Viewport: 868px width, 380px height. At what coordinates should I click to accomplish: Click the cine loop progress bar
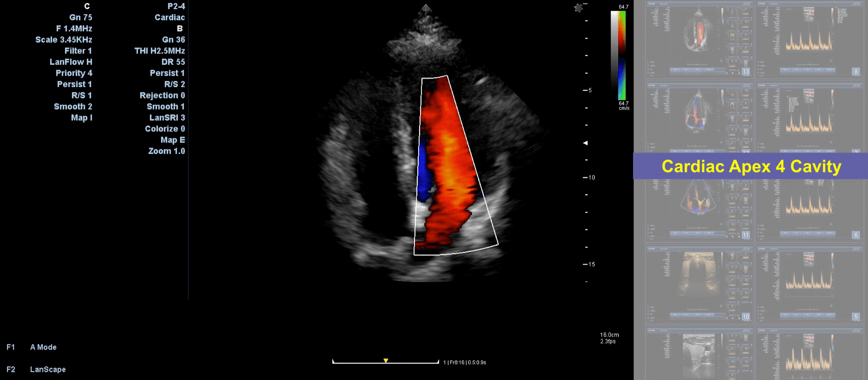click(x=386, y=362)
